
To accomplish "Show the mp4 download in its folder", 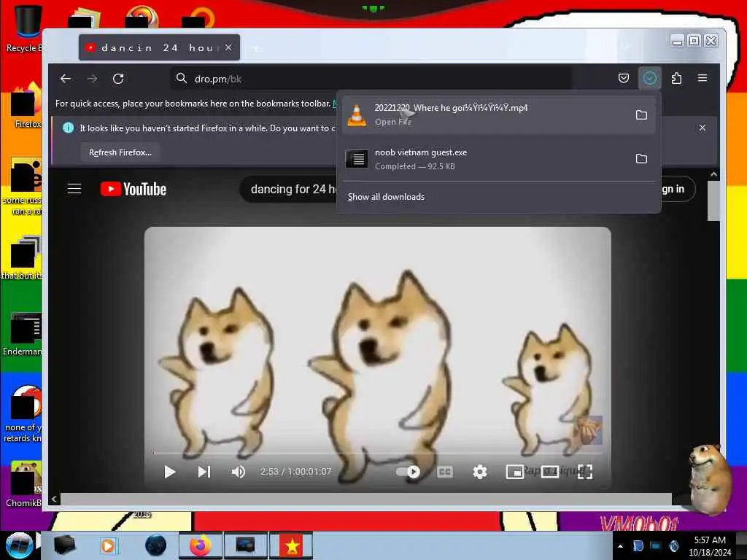I will click(x=641, y=114).
